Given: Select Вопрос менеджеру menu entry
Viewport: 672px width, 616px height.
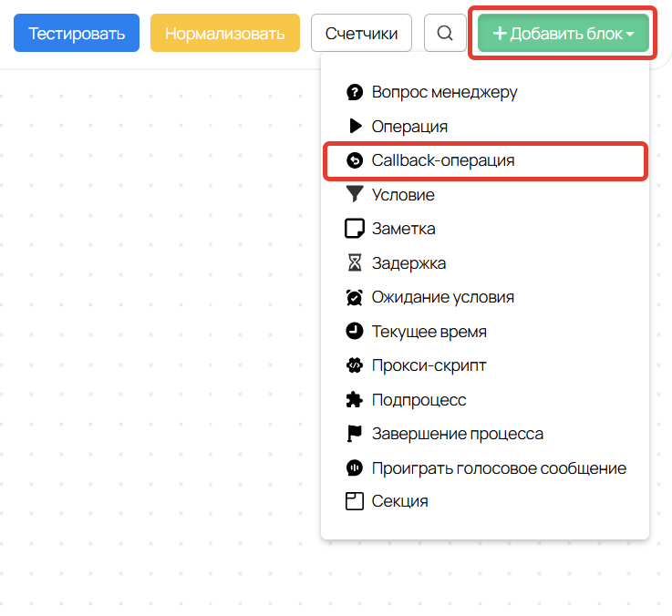Looking at the screenshot, I should click(485, 92).
